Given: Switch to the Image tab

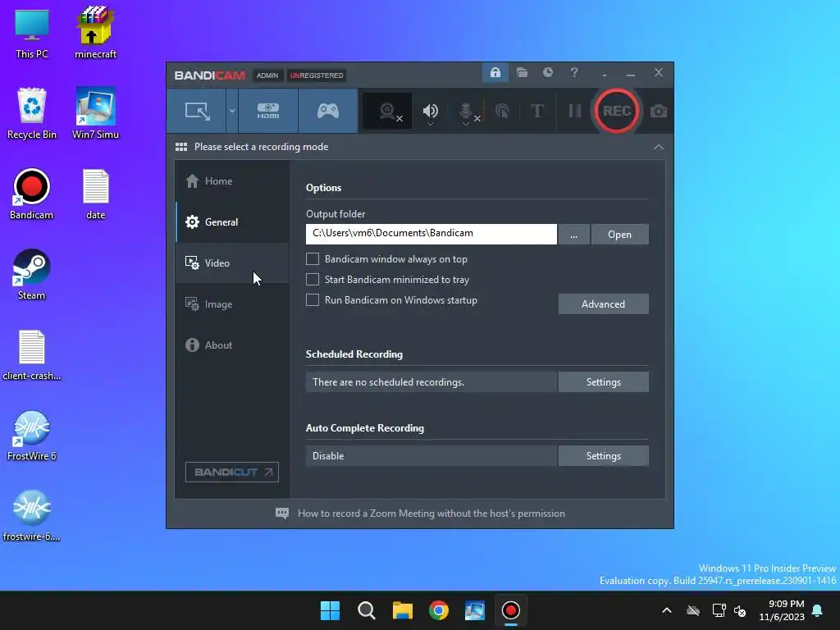Looking at the screenshot, I should 232,304.
